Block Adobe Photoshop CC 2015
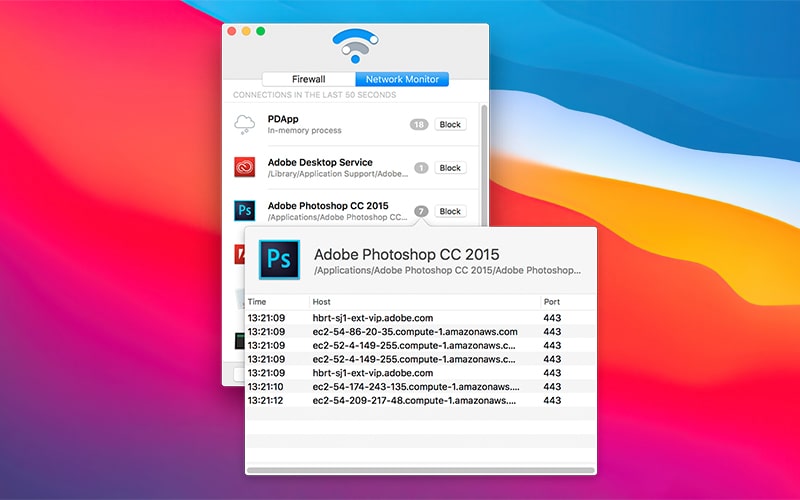 coord(450,211)
